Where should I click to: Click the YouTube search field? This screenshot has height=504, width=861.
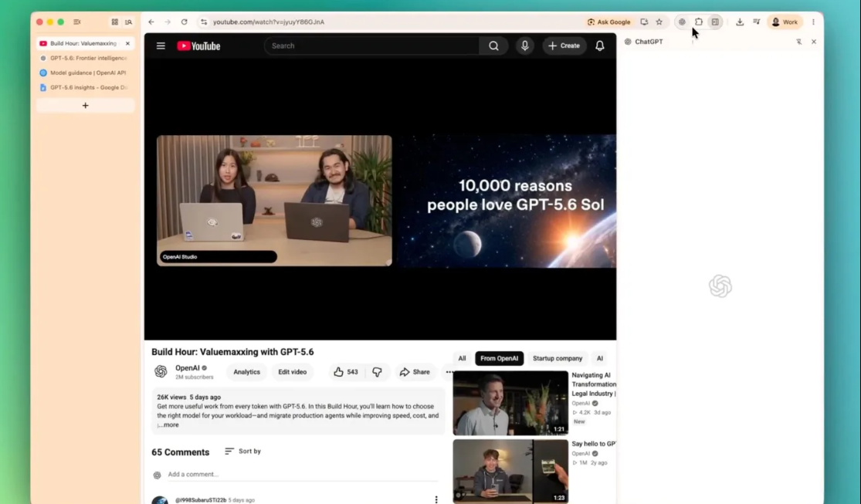click(x=372, y=46)
